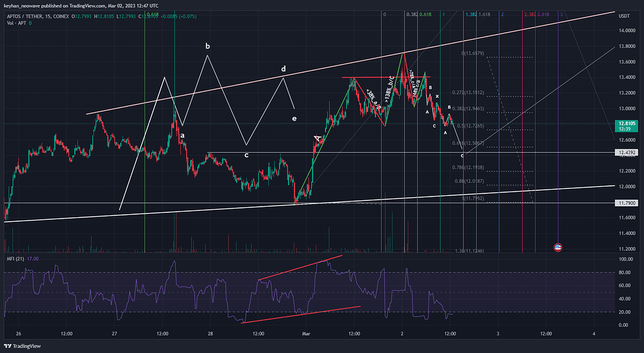Viewport: 644px width, 353px height.
Task: Click the 'Mar' date on time axis
Action: 306,334
